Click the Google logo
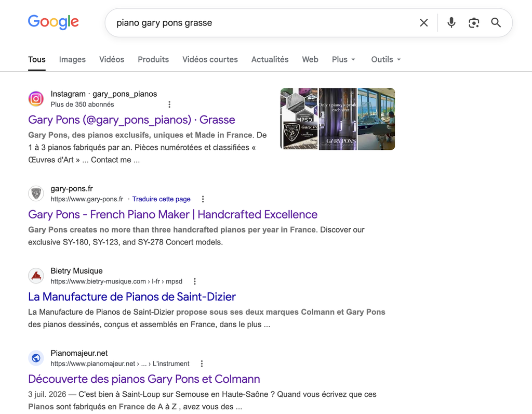 coord(54,22)
